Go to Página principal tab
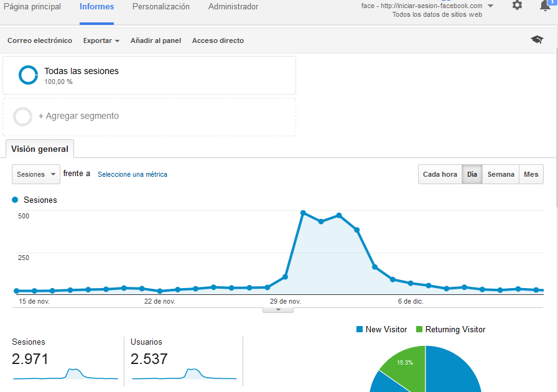Screen dimensions: 558x392 coord(32,7)
